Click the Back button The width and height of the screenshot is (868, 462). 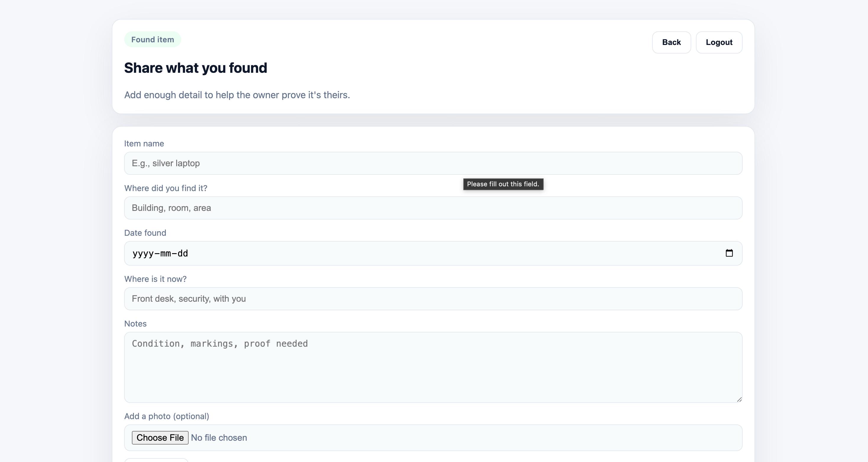point(671,43)
